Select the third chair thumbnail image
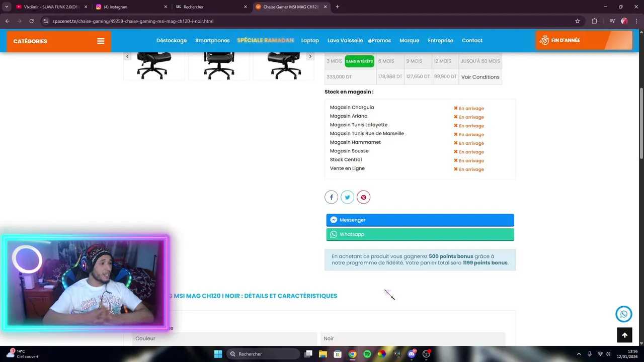Screen dimensions: 644x362 click(284, 65)
